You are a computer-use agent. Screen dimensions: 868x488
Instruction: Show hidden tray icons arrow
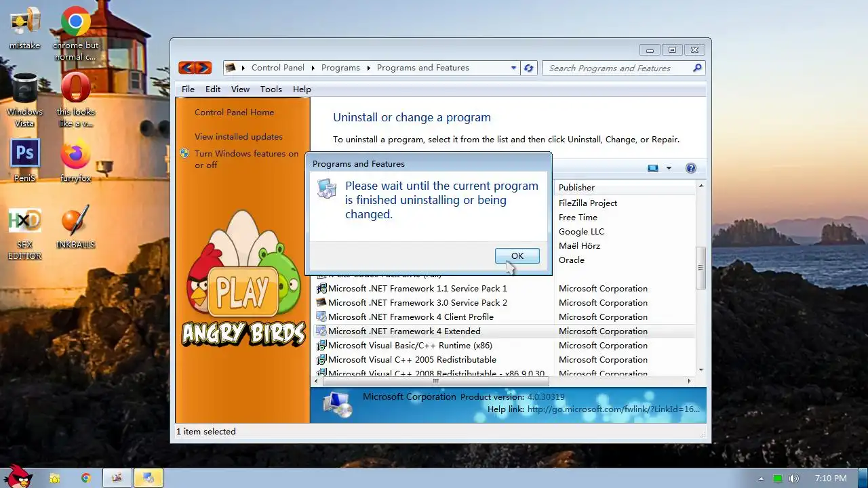[761, 479]
